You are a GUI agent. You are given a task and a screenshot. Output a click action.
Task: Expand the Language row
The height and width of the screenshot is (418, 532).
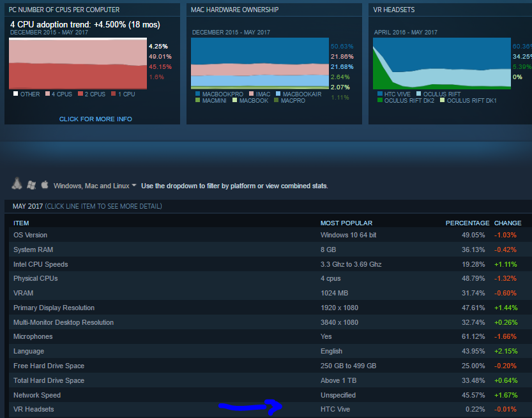pos(270,351)
